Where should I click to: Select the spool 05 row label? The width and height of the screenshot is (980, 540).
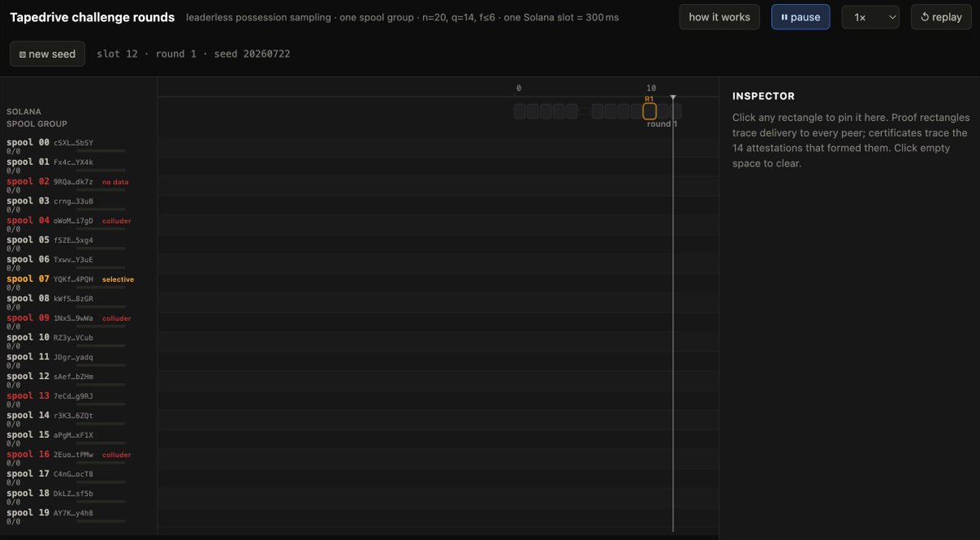(x=28, y=240)
